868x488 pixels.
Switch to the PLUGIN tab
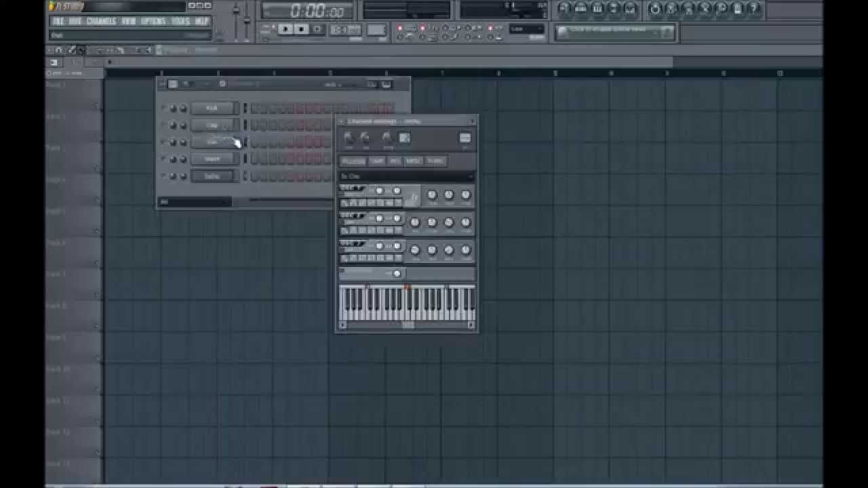[353, 161]
